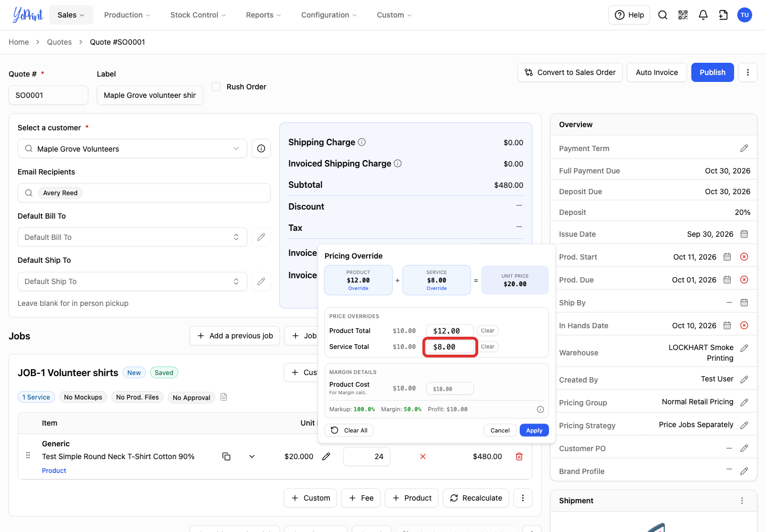Edit the Payment Term pencil icon
The image size is (766, 532).
click(744, 148)
